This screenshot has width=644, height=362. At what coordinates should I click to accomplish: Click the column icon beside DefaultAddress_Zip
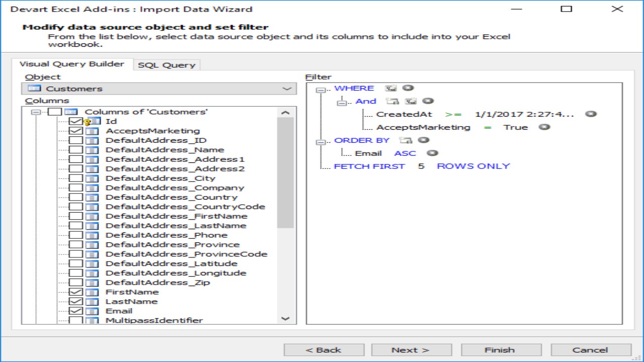(92, 283)
